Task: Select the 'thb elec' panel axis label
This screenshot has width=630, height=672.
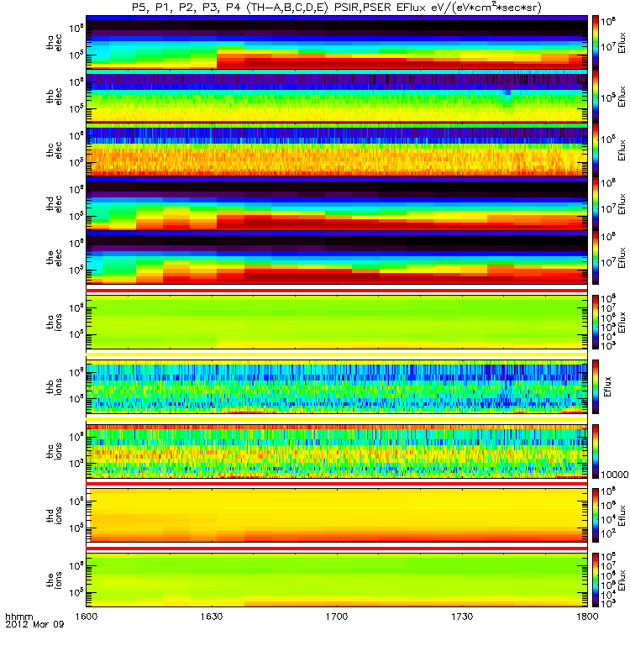Action: tap(55, 97)
